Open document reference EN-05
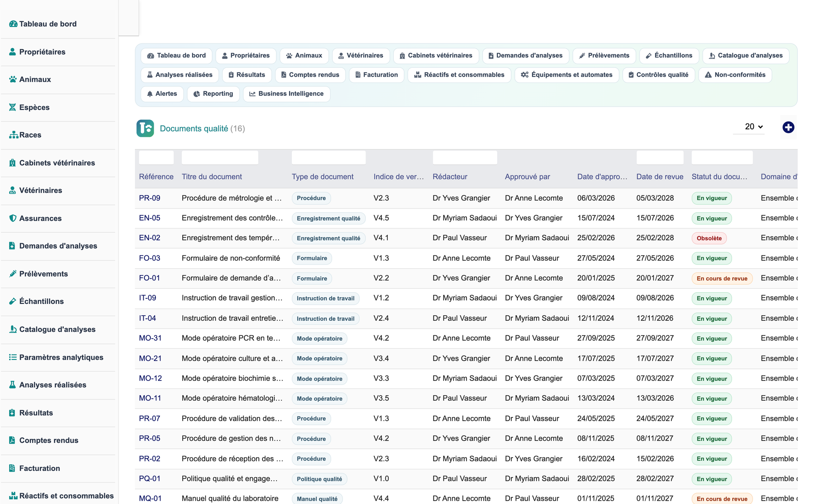815x504 pixels. pos(150,218)
